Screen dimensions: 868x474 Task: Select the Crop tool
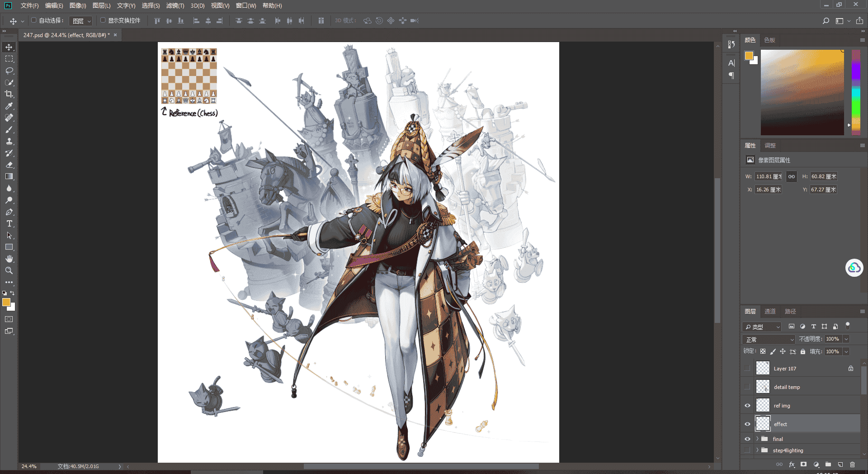click(9, 94)
